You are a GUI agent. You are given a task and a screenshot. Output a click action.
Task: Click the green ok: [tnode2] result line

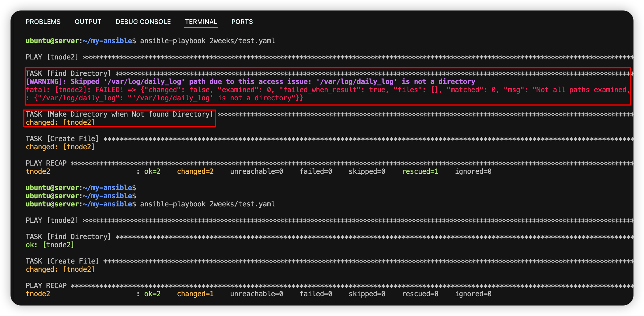pyautogui.click(x=50, y=245)
